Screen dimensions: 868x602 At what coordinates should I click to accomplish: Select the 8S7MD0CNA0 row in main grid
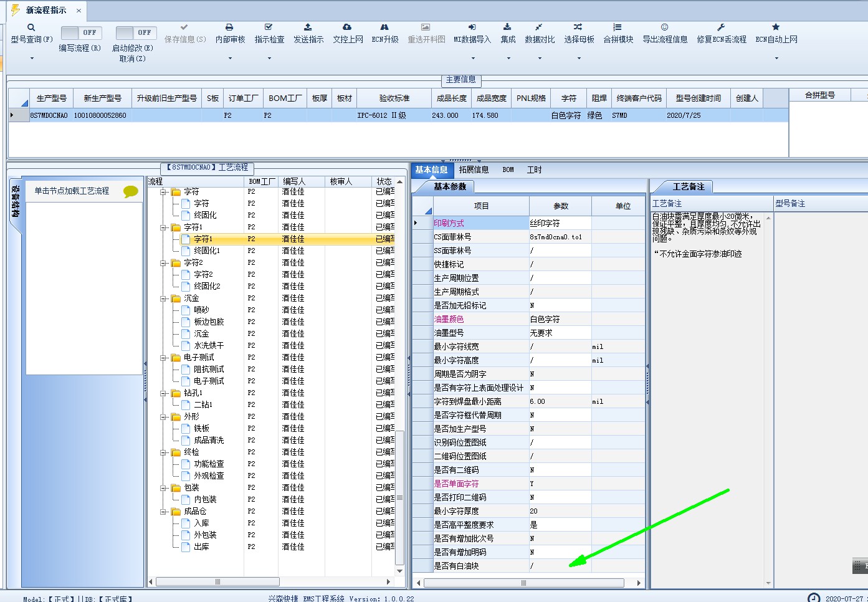(398, 115)
